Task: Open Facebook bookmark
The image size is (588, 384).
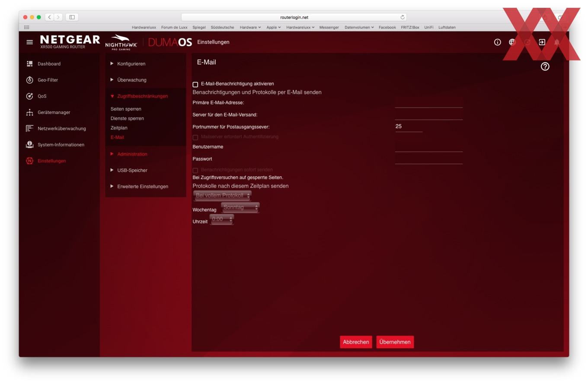Action: [387, 27]
